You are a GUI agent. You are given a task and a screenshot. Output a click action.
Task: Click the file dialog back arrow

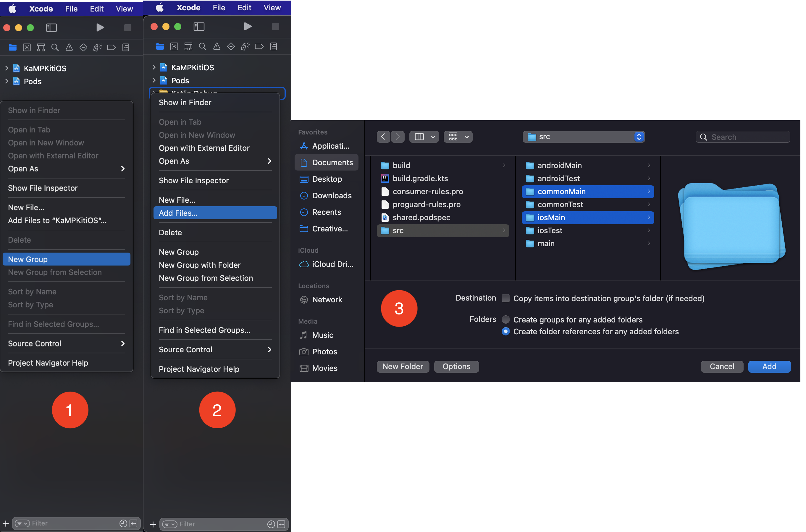[383, 137]
